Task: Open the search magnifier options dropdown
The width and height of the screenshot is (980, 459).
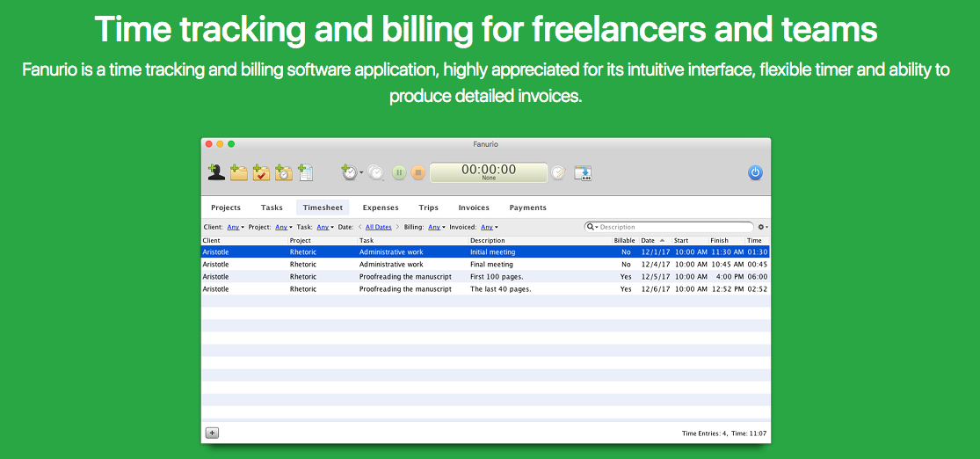Action: tap(592, 227)
